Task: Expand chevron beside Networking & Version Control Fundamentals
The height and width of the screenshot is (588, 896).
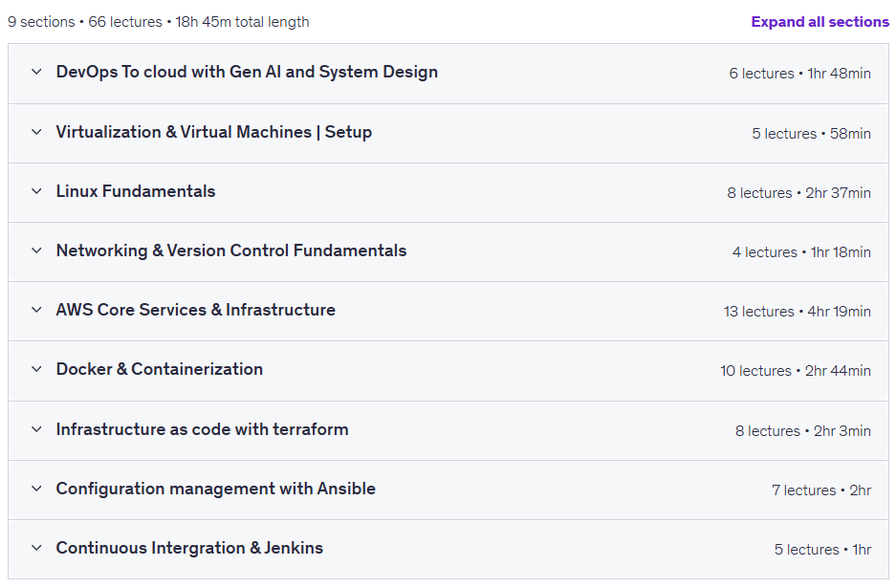Action: coord(36,250)
